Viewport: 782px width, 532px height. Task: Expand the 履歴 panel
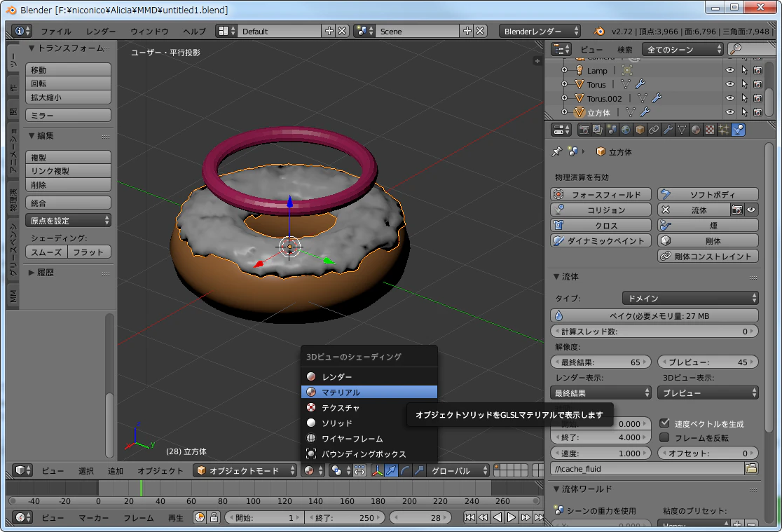(41, 273)
